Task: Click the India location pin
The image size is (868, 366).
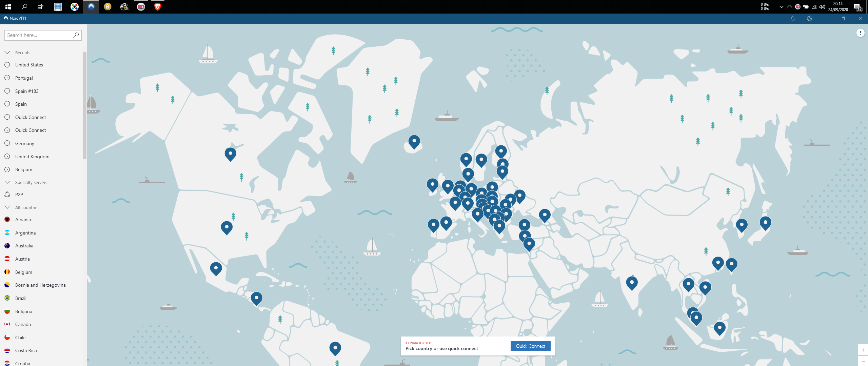Action: (x=632, y=282)
